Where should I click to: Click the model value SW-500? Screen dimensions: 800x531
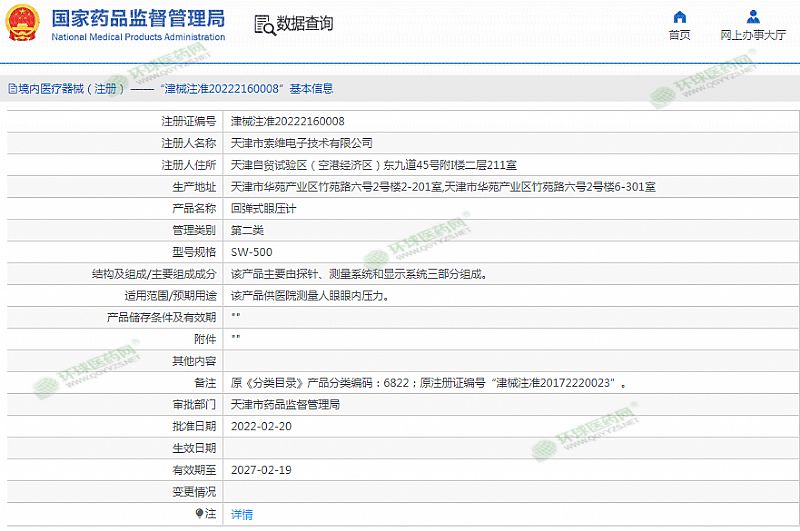[251, 252]
